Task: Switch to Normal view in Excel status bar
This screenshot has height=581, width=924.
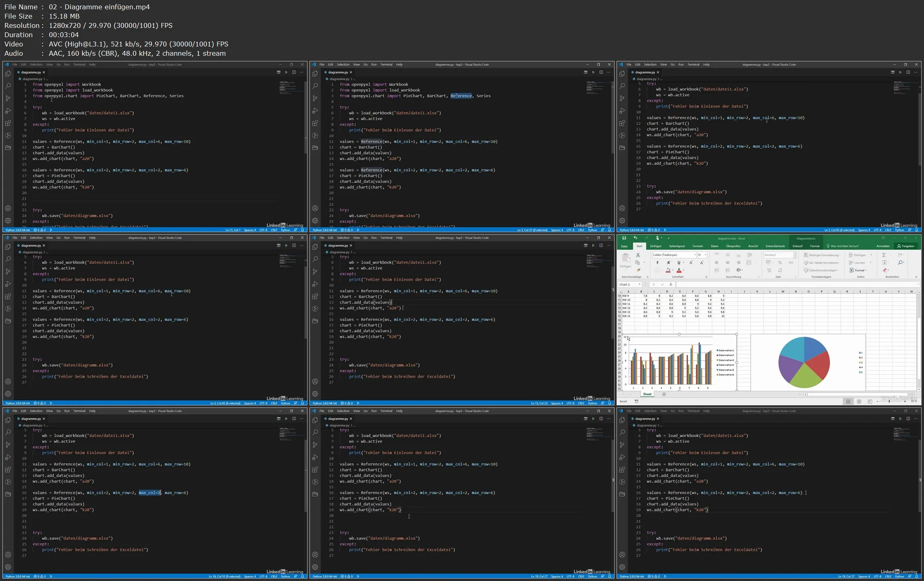Action: [x=848, y=401]
